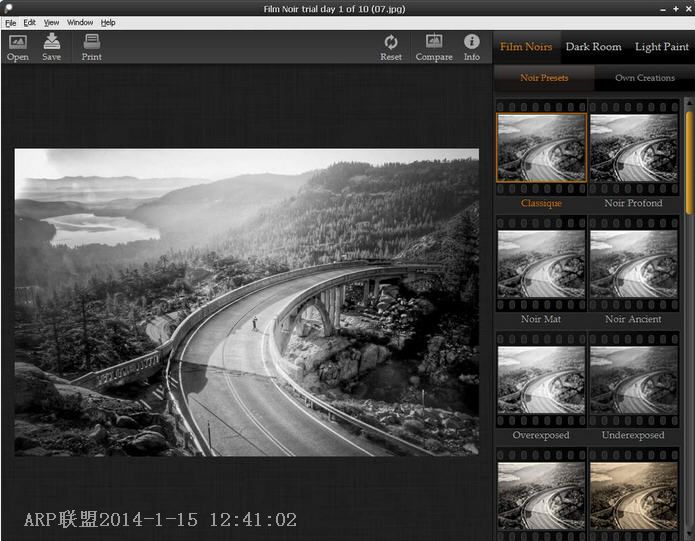Apply the Noir Profond preset thumbnail
The height and width of the screenshot is (541, 695).
click(633, 148)
